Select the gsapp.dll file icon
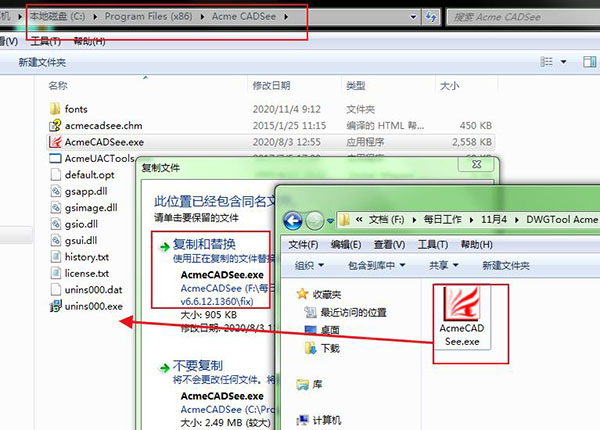The width and height of the screenshot is (600, 430). 55,191
